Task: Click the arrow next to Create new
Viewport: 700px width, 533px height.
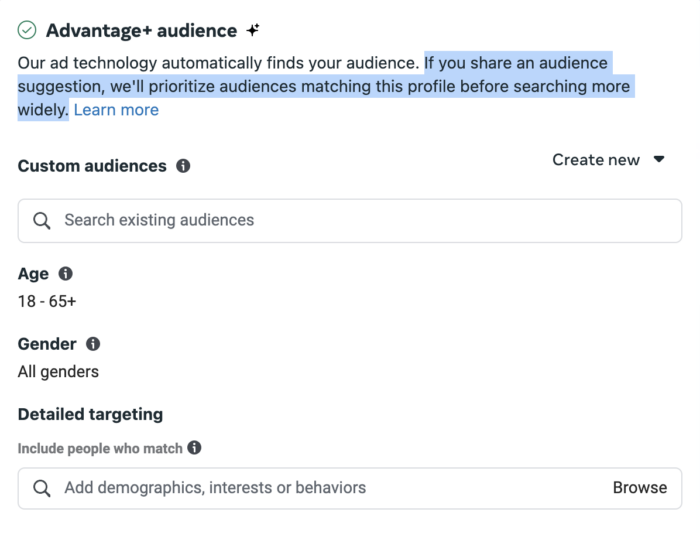Action: [x=659, y=160]
